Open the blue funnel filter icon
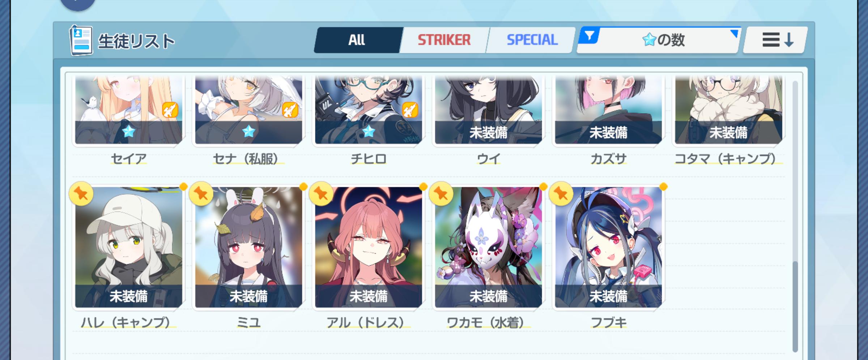This screenshot has width=868, height=360. (589, 36)
